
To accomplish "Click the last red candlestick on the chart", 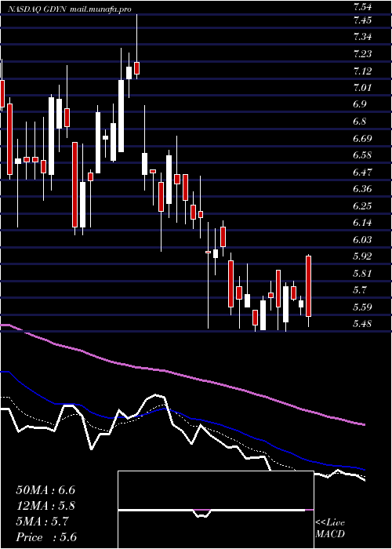I will [308, 286].
